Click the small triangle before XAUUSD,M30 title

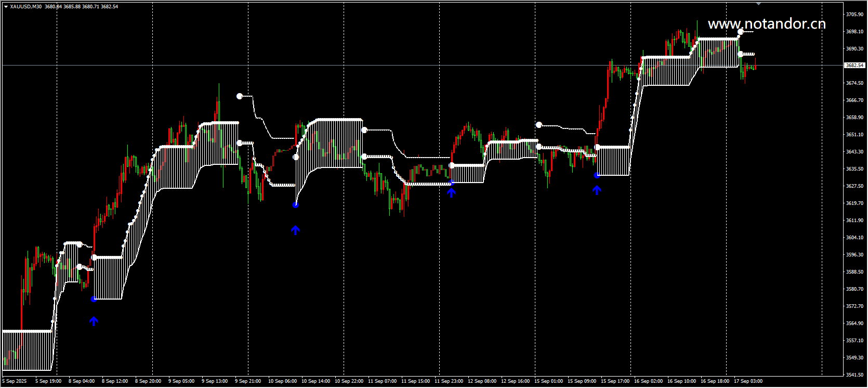tap(6, 7)
